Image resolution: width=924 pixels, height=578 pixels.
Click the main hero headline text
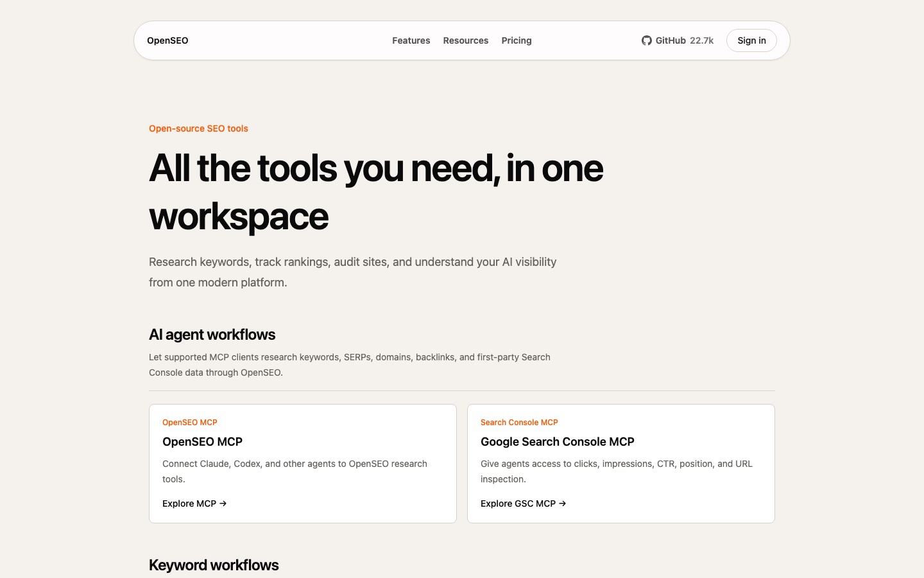click(x=376, y=192)
